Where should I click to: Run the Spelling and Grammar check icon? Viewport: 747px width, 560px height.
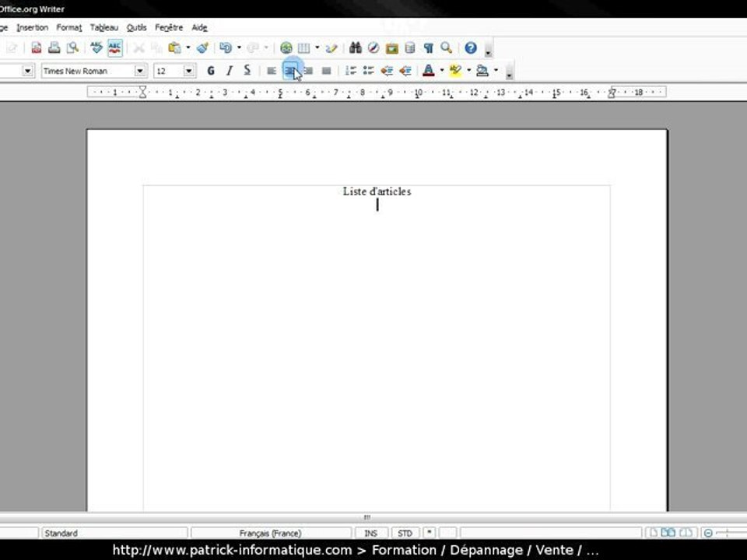(x=96, y=47)
